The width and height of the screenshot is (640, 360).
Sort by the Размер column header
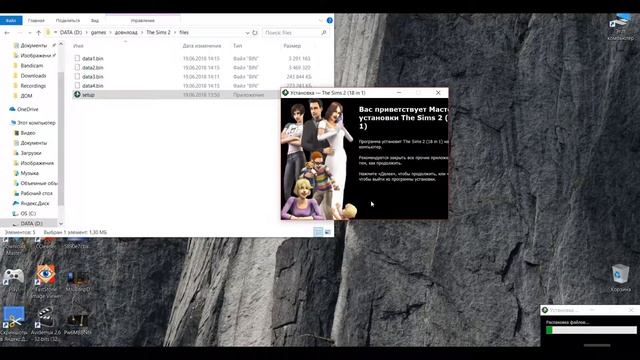pyautogui.click(x=292, y=46)
